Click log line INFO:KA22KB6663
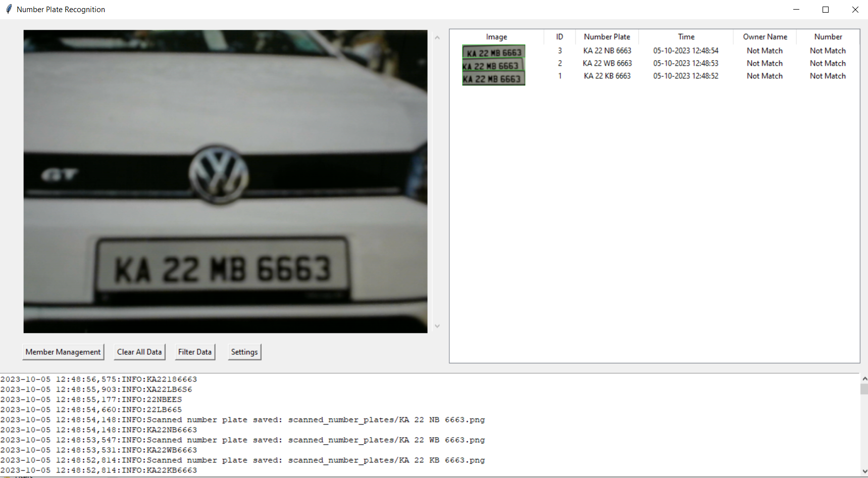868x478 pixels. click(98, 470)
